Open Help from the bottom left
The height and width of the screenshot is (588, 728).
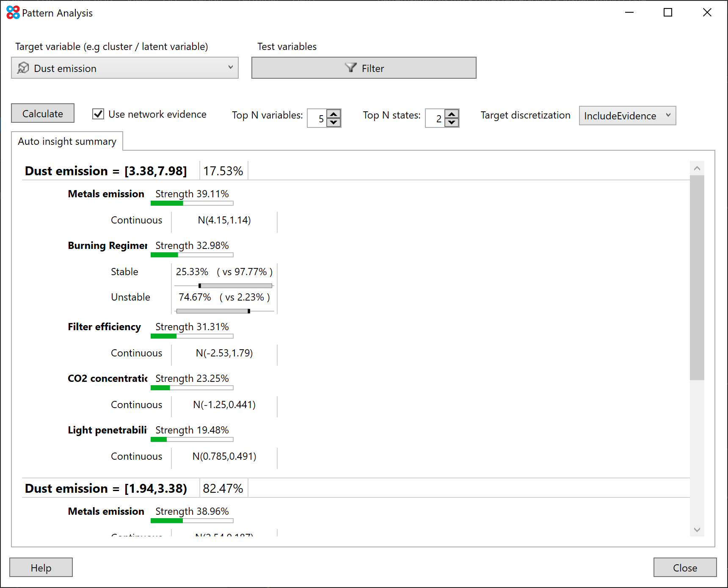coord(41,567)
